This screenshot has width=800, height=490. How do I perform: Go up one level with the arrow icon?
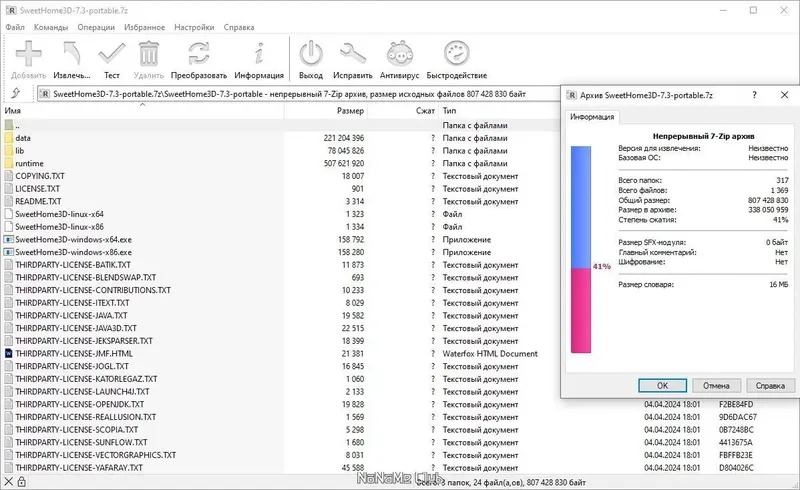pyautogui.click(x=16, y=93)
